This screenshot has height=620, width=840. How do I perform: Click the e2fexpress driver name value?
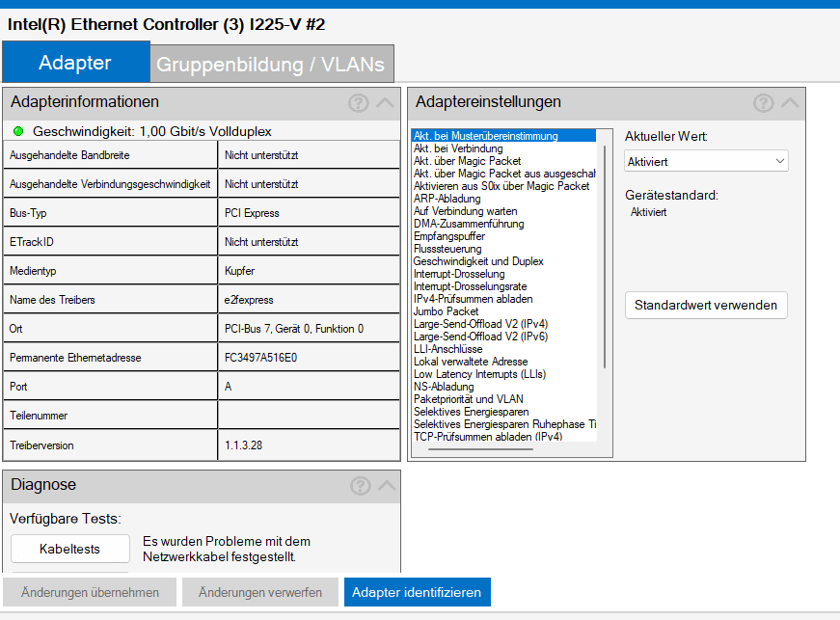249,300
